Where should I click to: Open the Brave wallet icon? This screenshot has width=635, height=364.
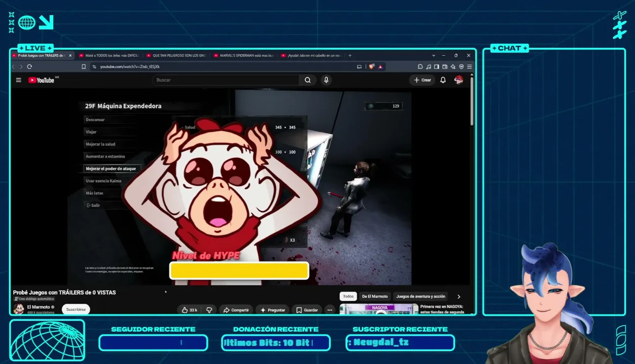tap(445, 67)
